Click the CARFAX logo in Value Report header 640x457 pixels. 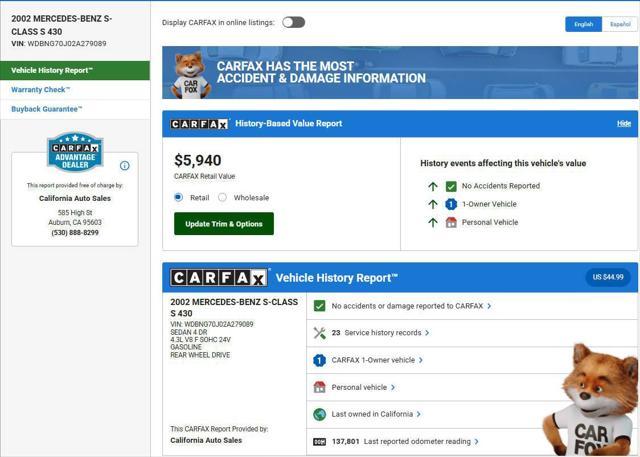(x=199, y=124)
